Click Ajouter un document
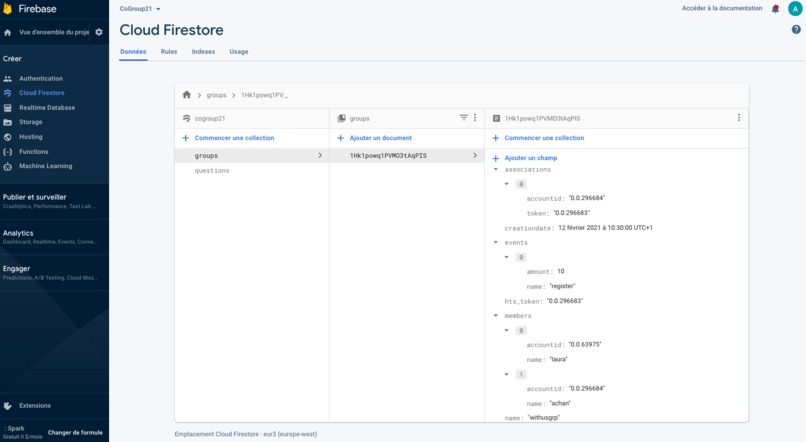This screenshot has height=442, width=806. click(381, 138)
